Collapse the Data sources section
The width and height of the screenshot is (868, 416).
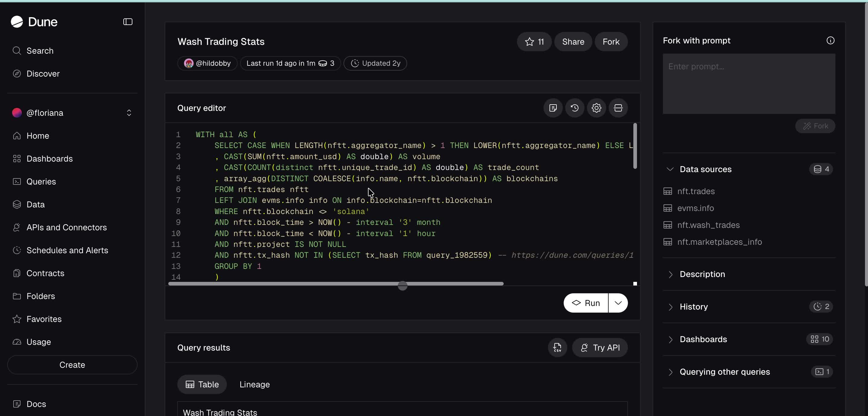(x=670, y=169)
